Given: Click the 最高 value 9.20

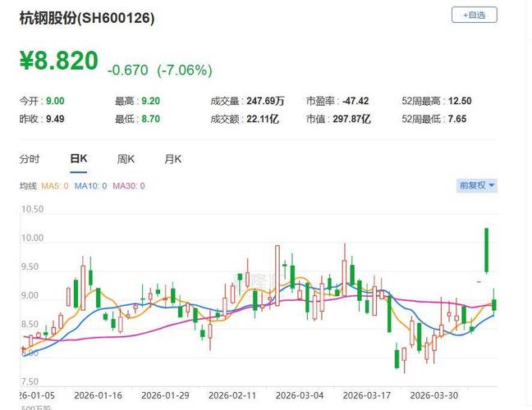Looking at the screenshot, I should click(150, 101).
